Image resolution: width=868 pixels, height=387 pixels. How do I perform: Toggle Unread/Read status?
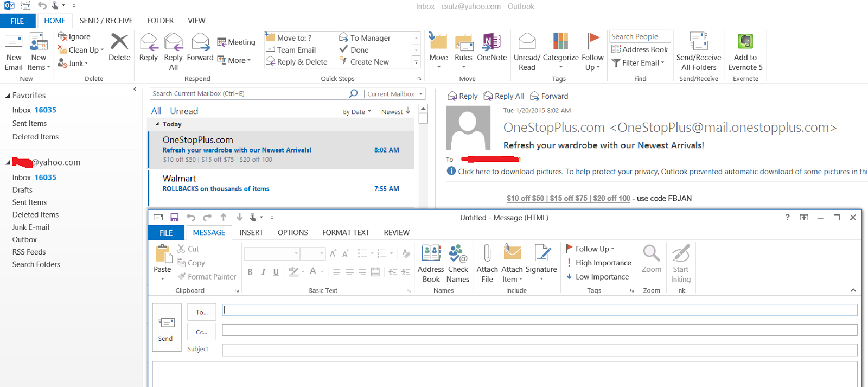coord(527,52)
